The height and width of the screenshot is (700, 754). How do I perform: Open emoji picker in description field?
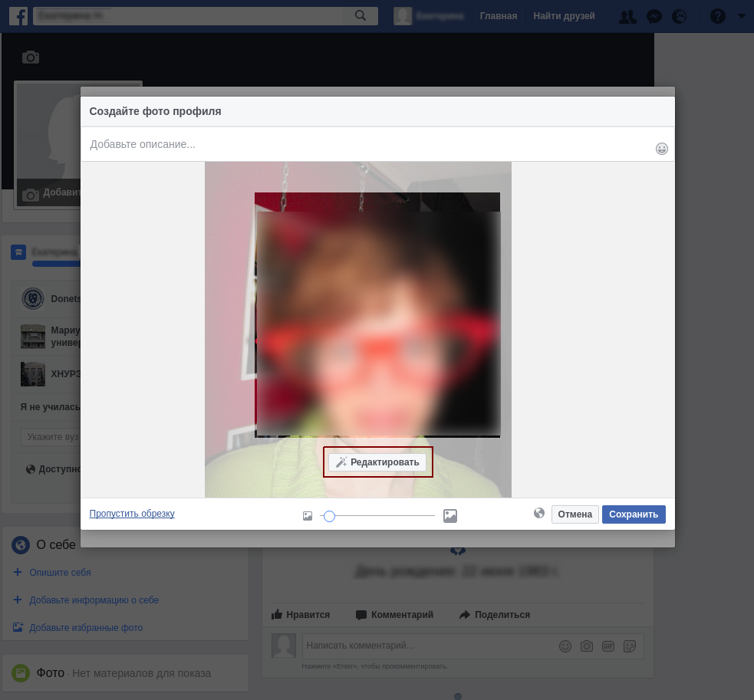point(661,149)
